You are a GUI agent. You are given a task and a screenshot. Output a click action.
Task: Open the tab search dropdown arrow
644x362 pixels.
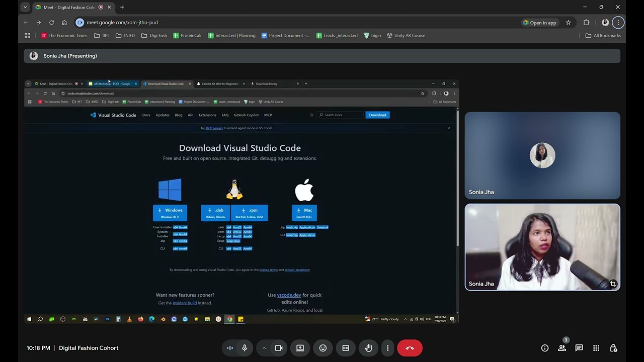pos(25,8)
